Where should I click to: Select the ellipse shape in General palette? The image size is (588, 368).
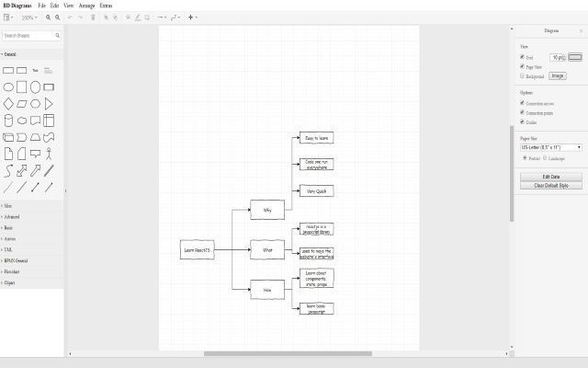[8, 87]
